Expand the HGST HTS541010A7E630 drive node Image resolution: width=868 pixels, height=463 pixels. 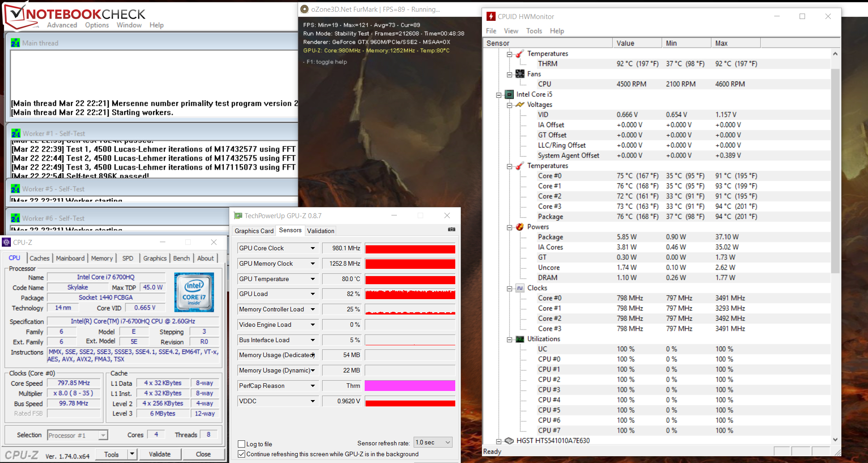pyautogui.click(x=499, y=441)
